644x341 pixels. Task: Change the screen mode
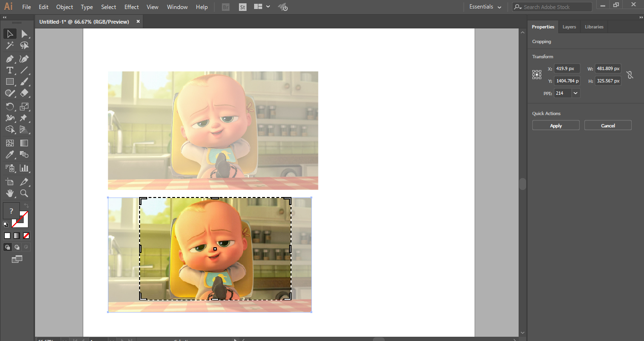(17, 259)
